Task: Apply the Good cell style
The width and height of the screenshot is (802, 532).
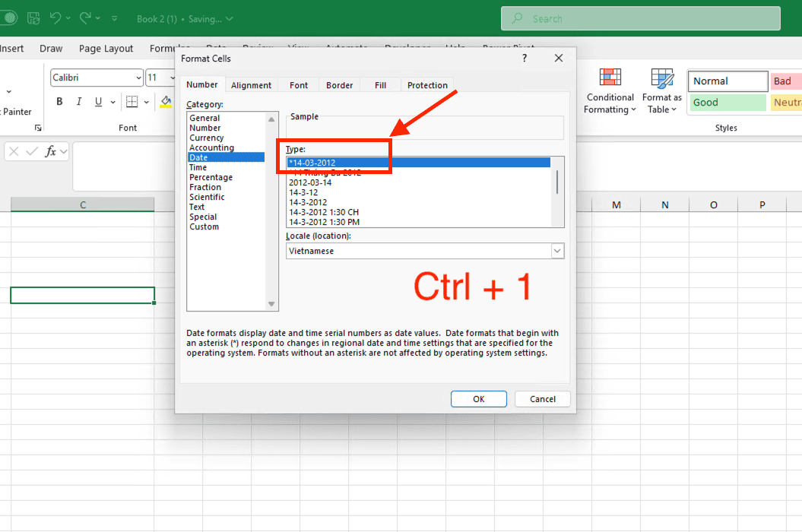Action: point(728,103)
